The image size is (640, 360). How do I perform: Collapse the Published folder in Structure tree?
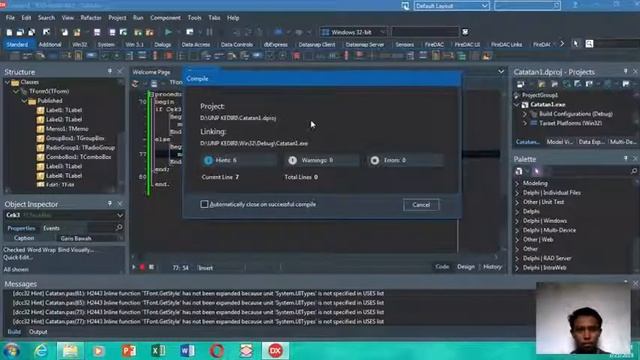[24, 101]
